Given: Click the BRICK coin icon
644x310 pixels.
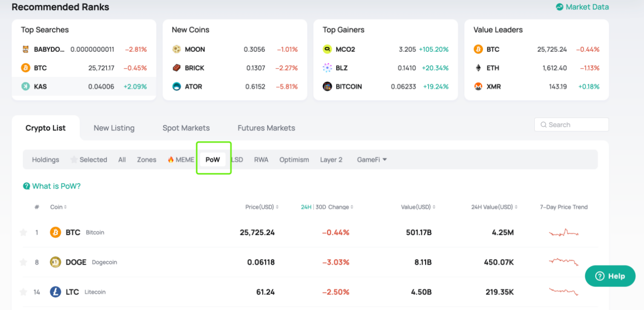Looking at the screenshot, I should [177, 68].
